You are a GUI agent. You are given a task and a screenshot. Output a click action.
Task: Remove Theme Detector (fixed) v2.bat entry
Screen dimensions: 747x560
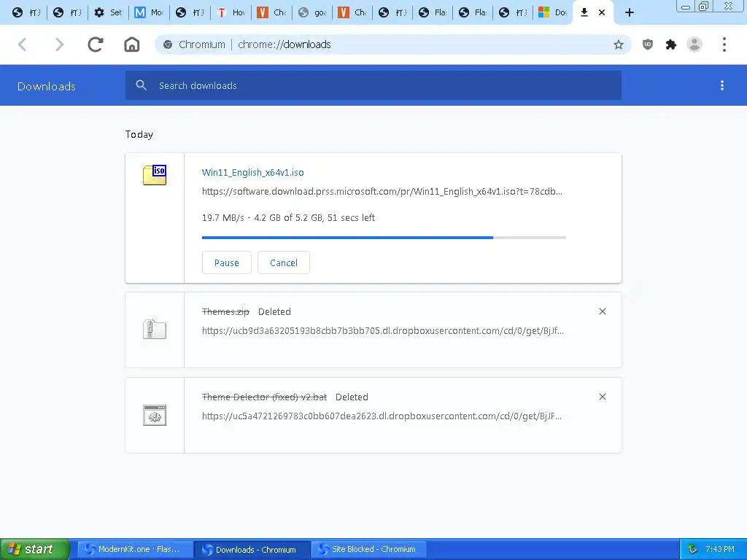[x=603, y=397]
